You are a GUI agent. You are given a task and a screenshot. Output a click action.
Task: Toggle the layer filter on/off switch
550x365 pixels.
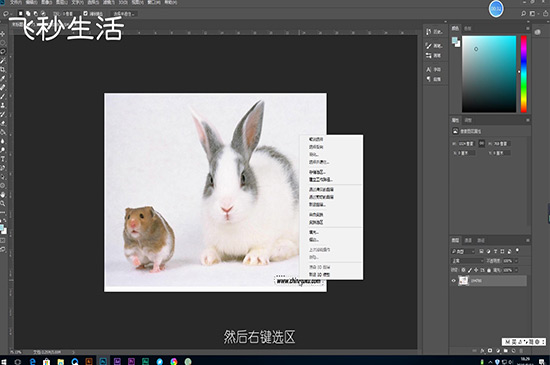pos(517,251)
